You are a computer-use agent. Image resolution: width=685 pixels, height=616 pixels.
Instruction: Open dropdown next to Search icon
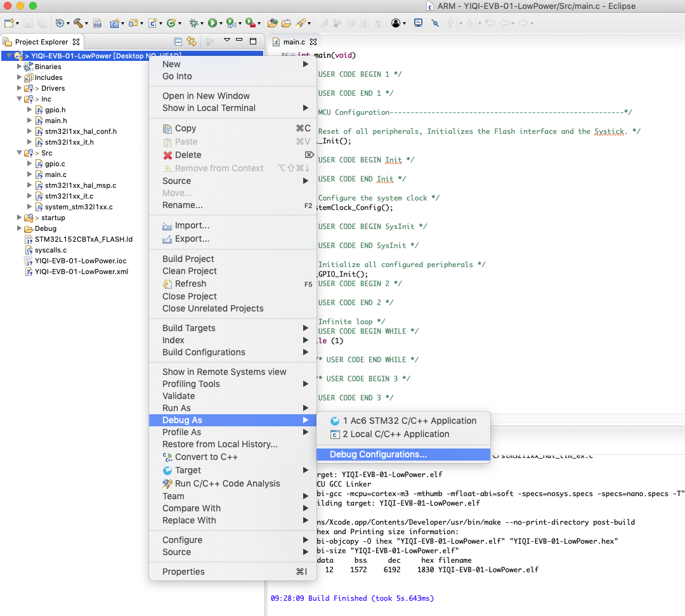coord(310,23)
